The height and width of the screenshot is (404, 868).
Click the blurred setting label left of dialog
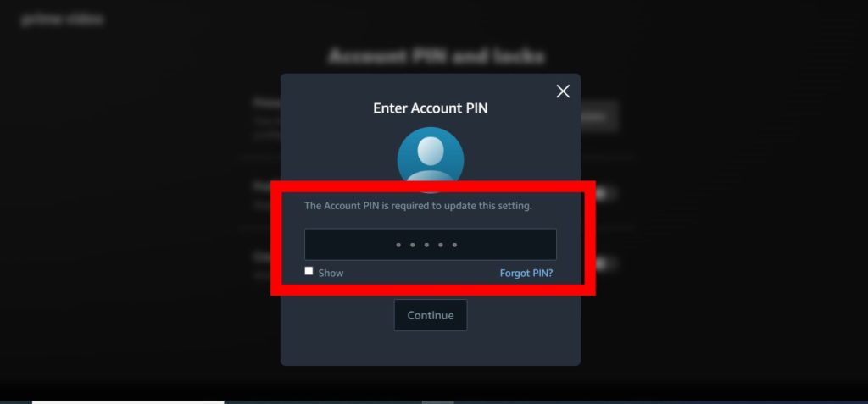267,103
